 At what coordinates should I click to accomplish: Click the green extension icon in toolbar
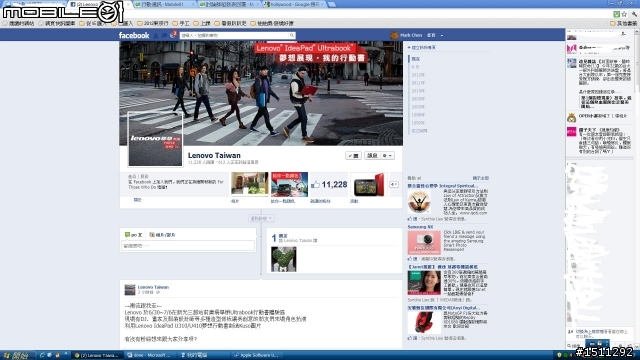tap(616, 14)
